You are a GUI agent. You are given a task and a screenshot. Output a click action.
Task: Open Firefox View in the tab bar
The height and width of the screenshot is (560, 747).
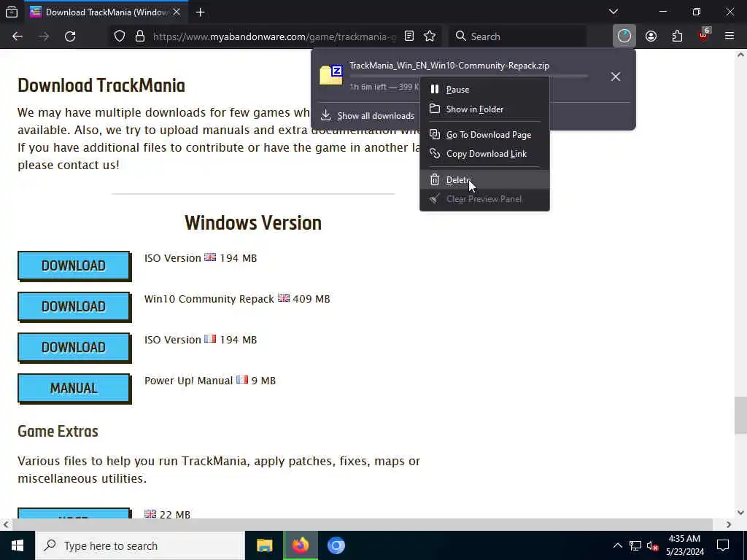pyautogui.click(x=12, y=12)
